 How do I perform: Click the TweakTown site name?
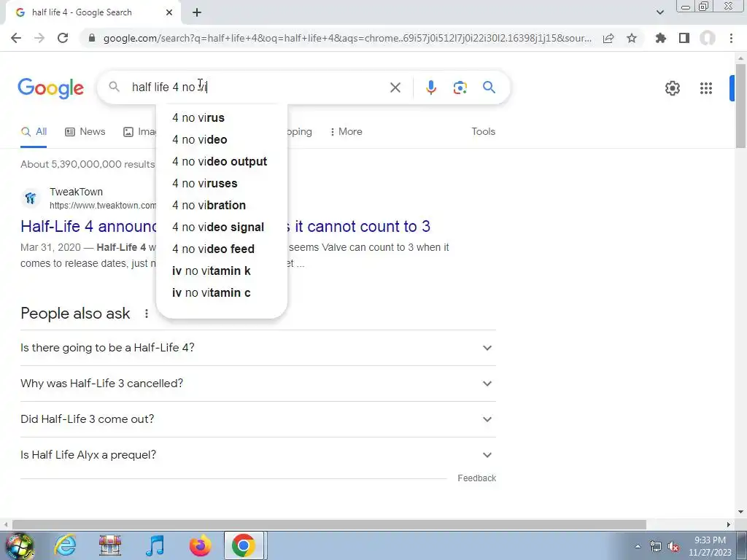76,192
